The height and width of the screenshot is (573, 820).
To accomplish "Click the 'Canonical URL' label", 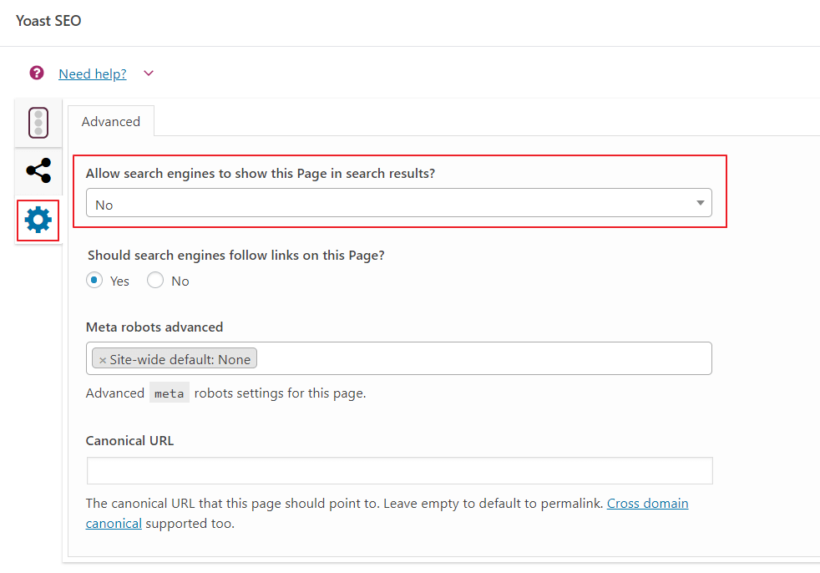I will point(130,441).
